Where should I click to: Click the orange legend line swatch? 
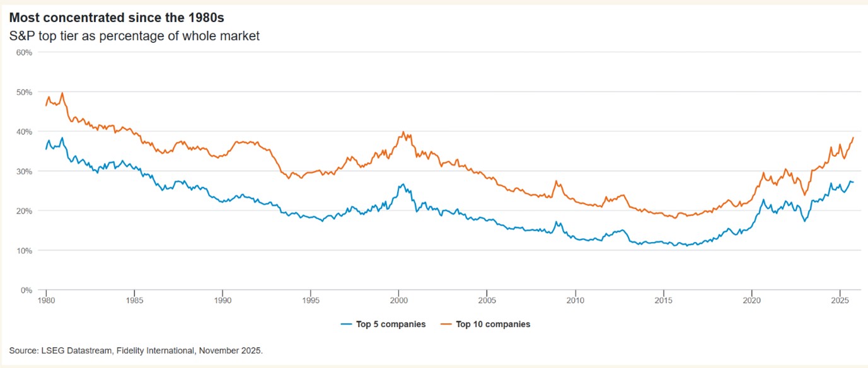click(x=447, y=325)
